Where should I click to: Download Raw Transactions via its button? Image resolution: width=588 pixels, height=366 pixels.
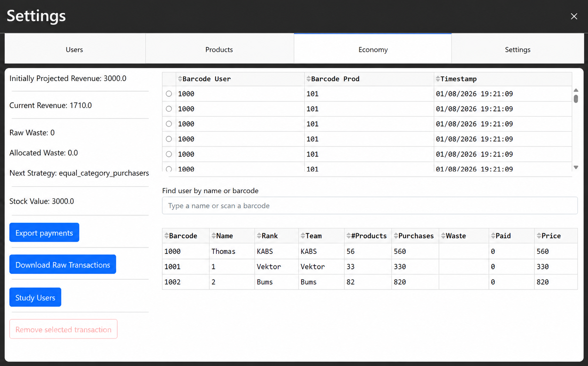[x=63, y=264]
